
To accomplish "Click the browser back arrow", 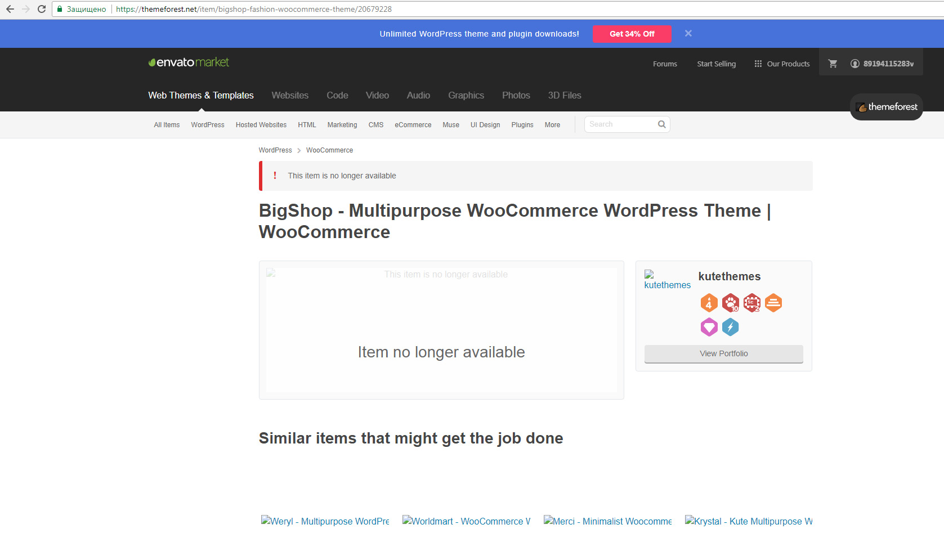I will 10,9.
